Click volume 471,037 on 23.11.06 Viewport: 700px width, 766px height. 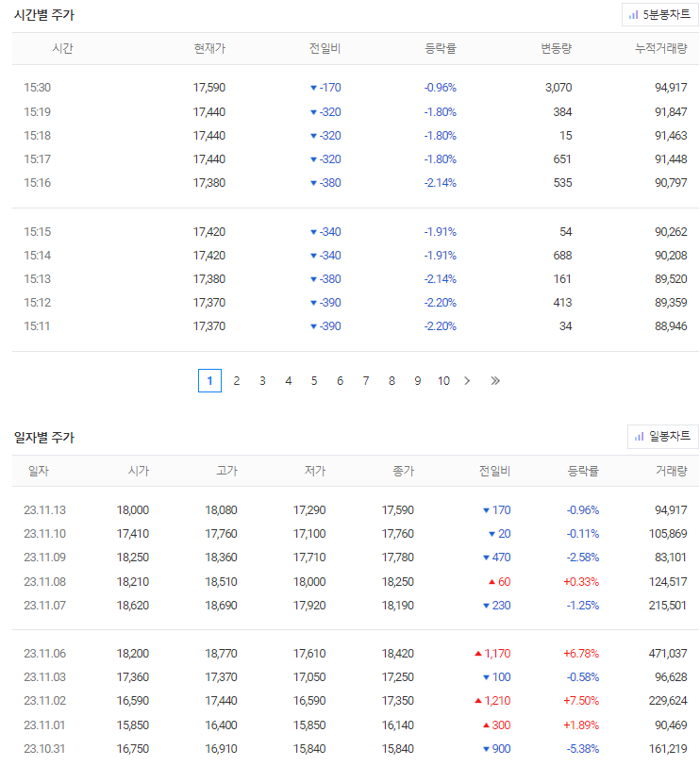click(x=668, y=653)
